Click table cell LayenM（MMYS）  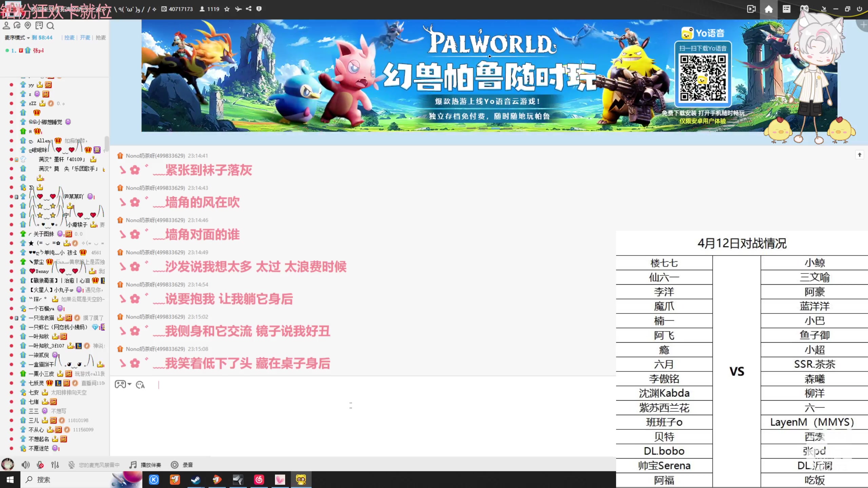click(814, 422)
